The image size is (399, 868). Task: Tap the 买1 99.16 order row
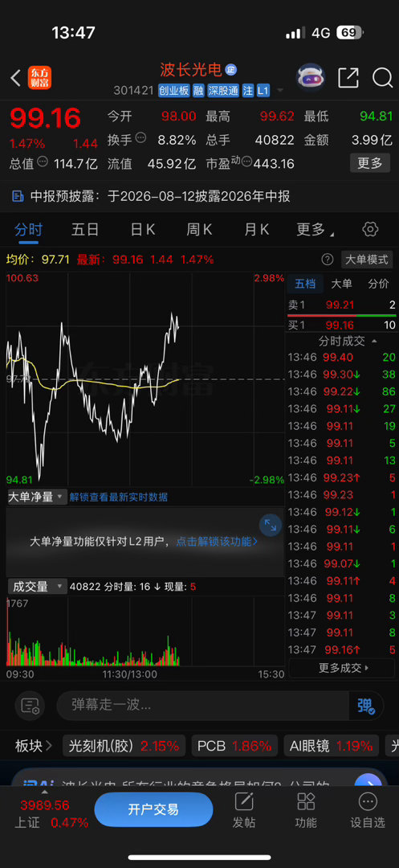coord(342,325)
